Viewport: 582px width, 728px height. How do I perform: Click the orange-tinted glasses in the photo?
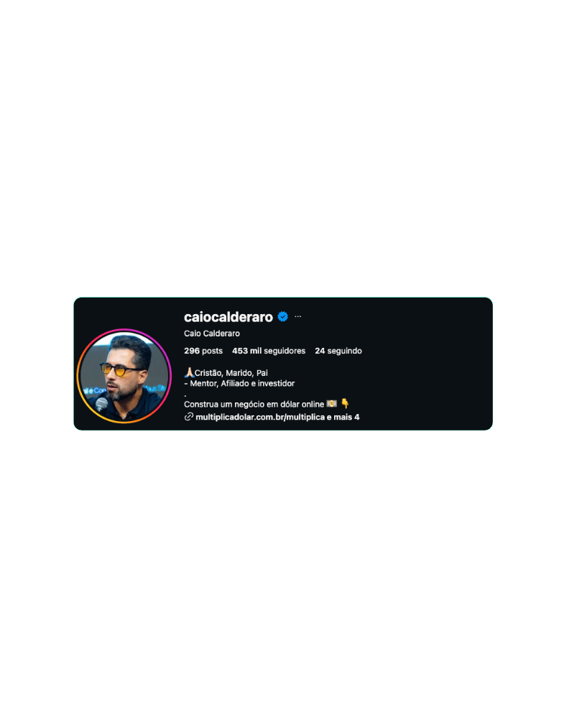pos(120,369)
